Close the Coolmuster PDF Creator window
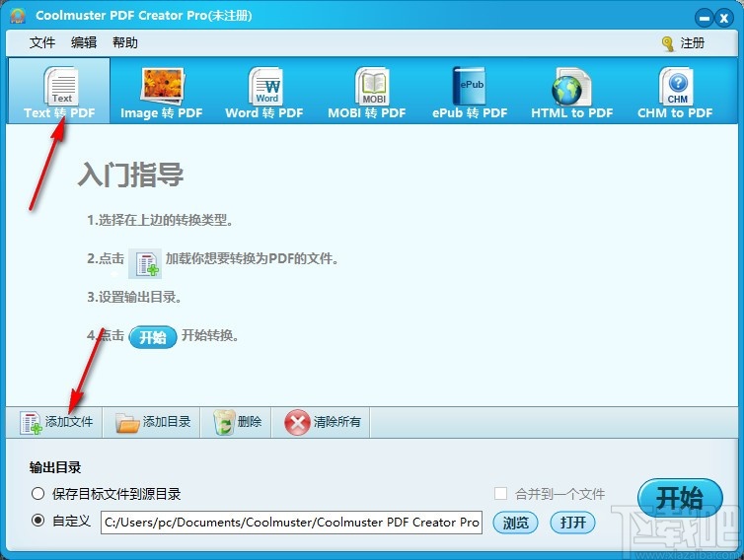This screenshot has width=744, height=560. 724,19
